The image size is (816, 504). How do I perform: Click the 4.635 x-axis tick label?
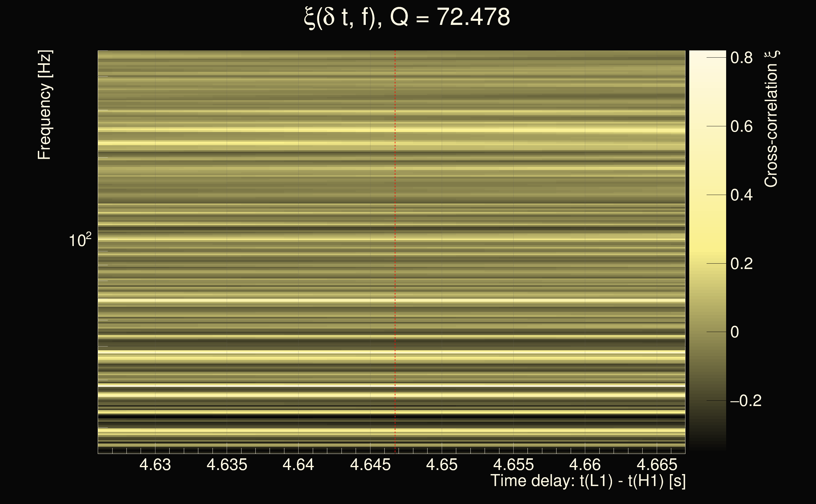pos(227,465)
